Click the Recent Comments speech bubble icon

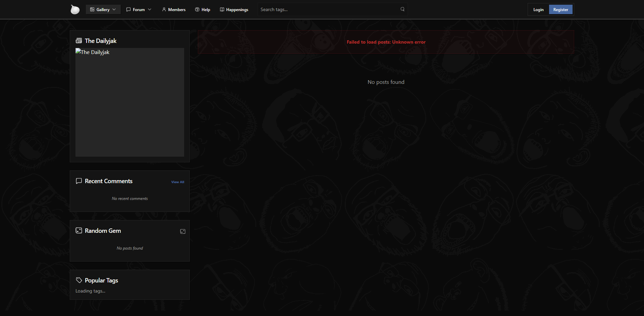pos(79,181)
